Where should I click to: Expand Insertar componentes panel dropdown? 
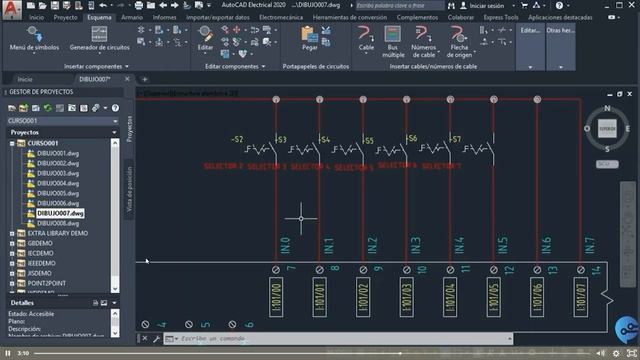click(x=127, y=66)
